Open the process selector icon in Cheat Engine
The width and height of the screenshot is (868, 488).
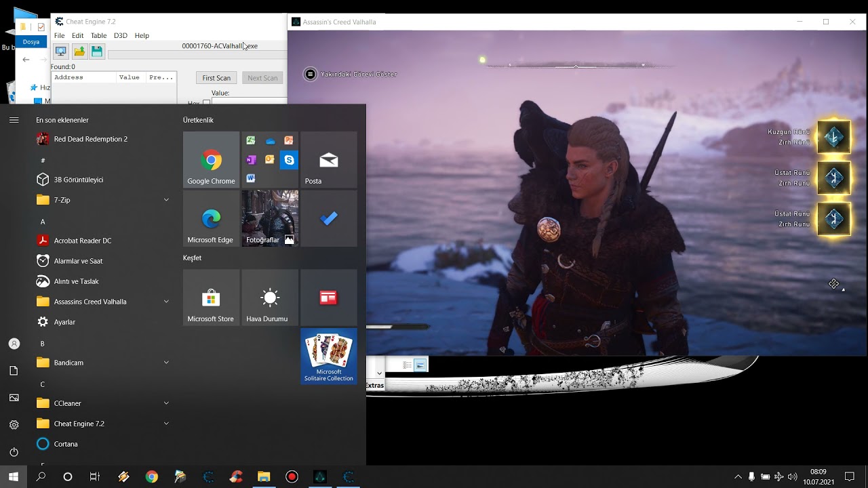(60, 52)
